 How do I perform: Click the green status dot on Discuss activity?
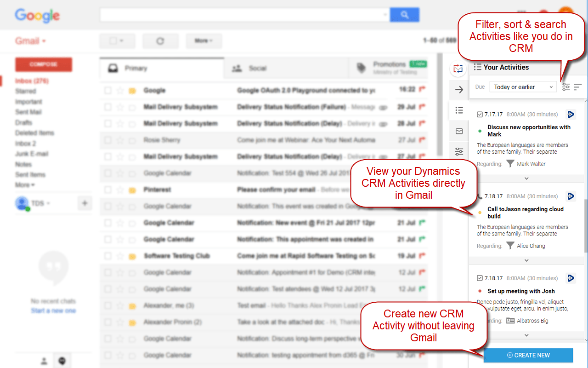coord(480,131)
